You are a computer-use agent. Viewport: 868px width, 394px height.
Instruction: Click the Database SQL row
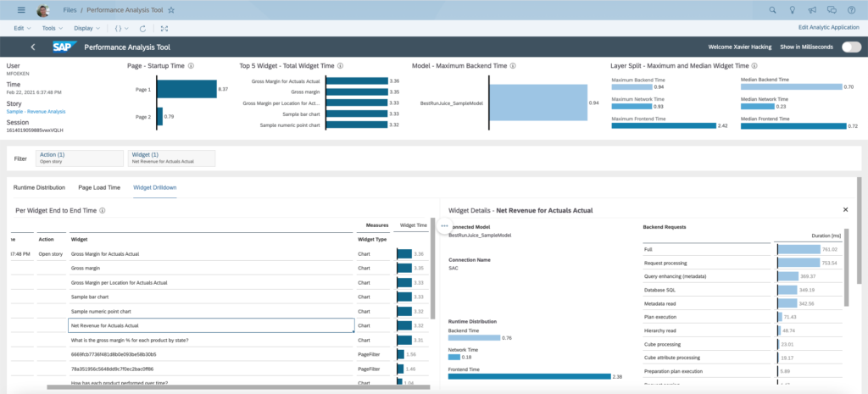click(x=742, y=290)
